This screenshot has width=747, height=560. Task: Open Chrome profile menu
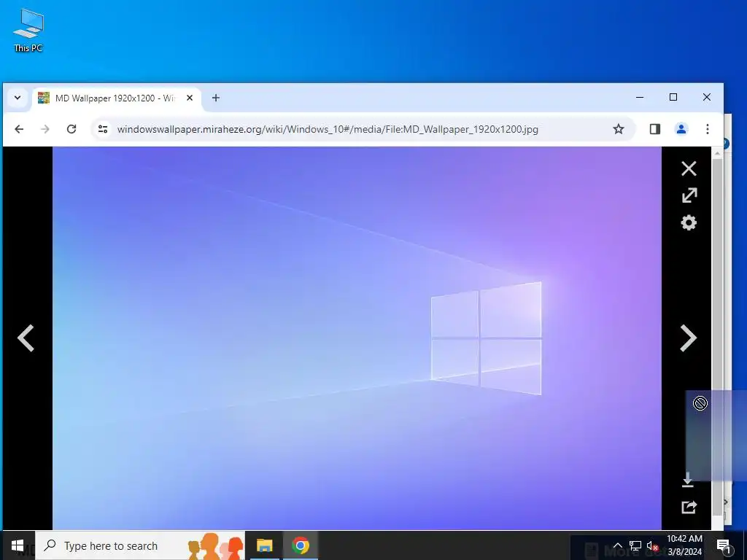coord(681,129)
